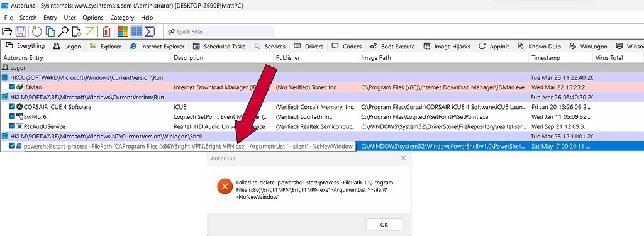
Task: Toggle Hide Windows Entries blue logo icon
Action: [x=136, y=31]
